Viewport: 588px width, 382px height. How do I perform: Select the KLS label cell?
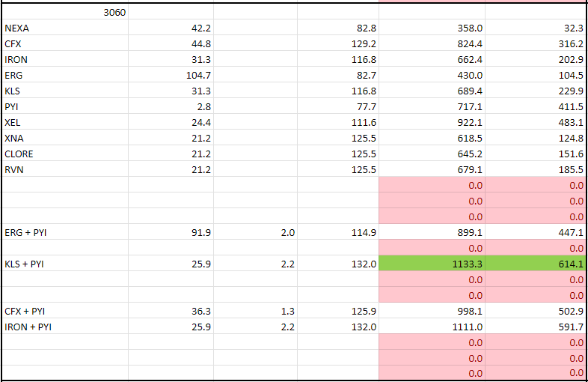(x=65, y=91)
